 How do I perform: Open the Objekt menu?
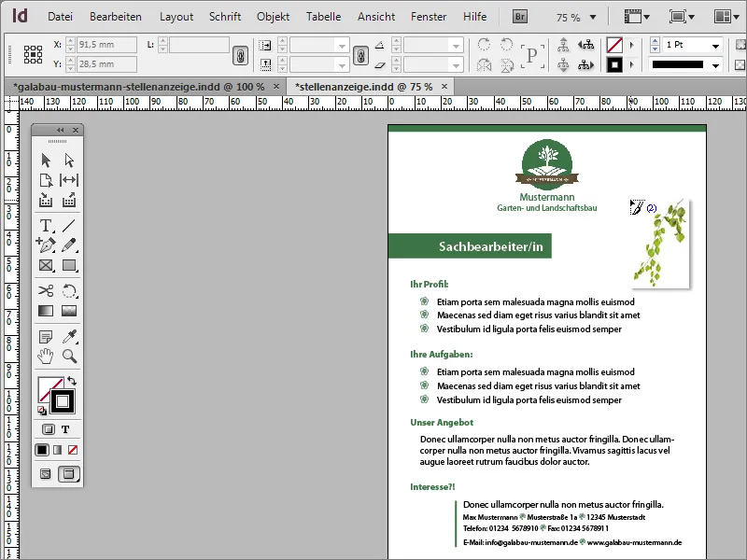coord(272,16)
